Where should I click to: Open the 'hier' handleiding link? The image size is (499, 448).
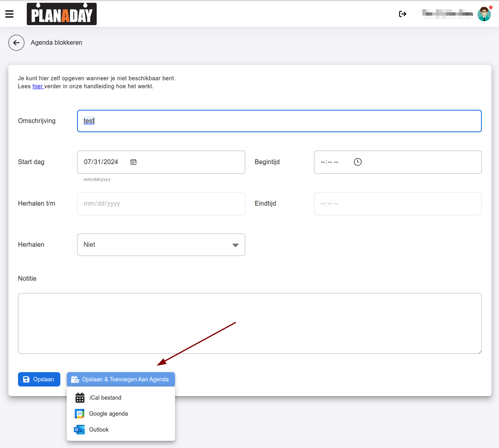click(38, 86)
